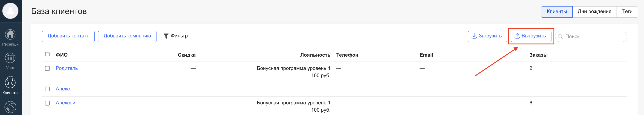The image size is (644, 115).
Task: Open the Учет calendar icon
Action: point(10,58)
